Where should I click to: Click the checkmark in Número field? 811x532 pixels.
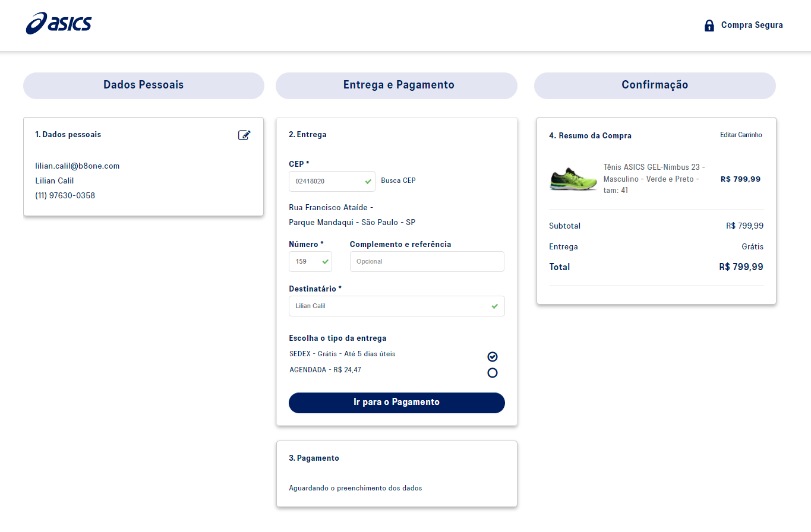click(x=325, y=261)
